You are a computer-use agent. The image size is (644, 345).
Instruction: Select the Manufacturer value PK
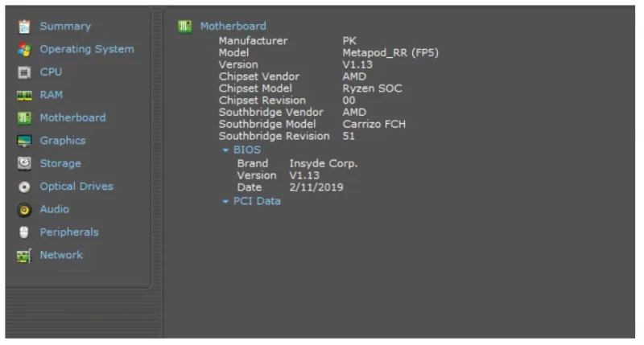[349, 41]
